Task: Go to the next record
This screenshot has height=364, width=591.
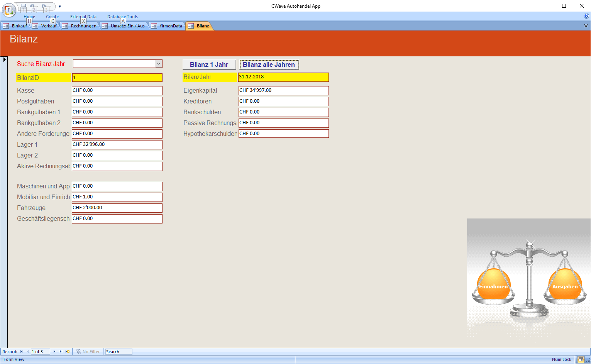Action: point(54,352)
